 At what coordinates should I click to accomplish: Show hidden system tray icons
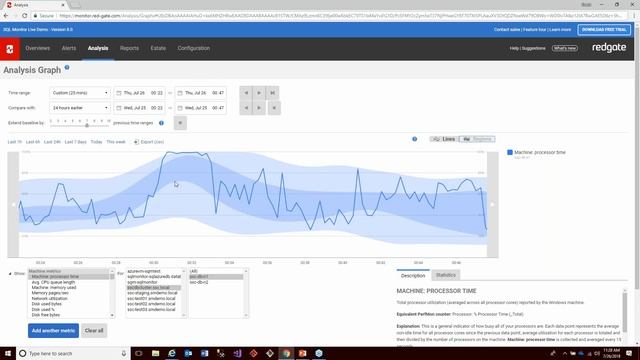[x=564, y=353]
